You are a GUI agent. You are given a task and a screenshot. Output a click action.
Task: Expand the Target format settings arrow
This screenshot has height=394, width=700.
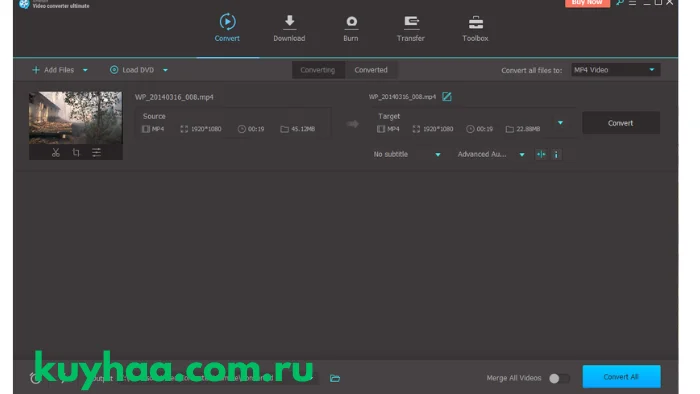(x=560, y=123)
